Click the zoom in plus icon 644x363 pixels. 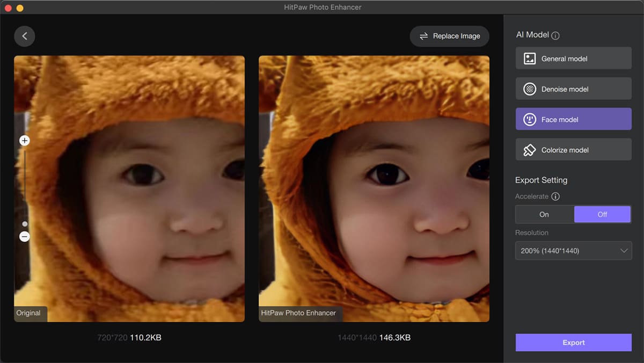[25, 141]
